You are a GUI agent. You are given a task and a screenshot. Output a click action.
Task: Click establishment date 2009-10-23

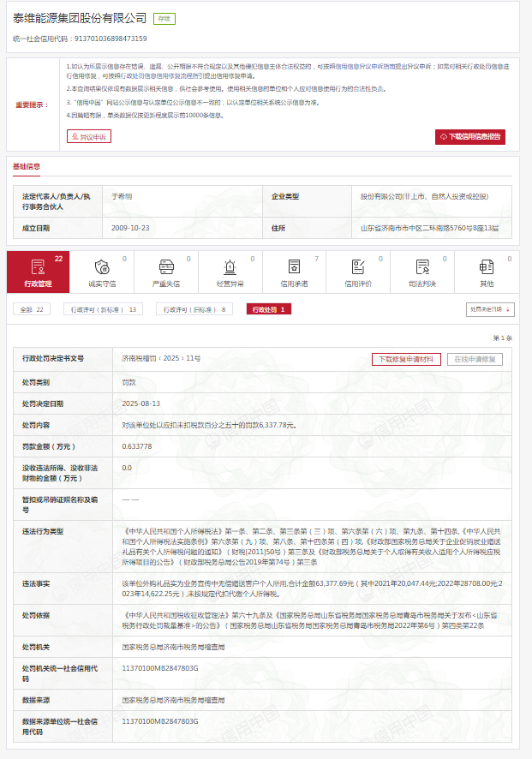[130, 228]
